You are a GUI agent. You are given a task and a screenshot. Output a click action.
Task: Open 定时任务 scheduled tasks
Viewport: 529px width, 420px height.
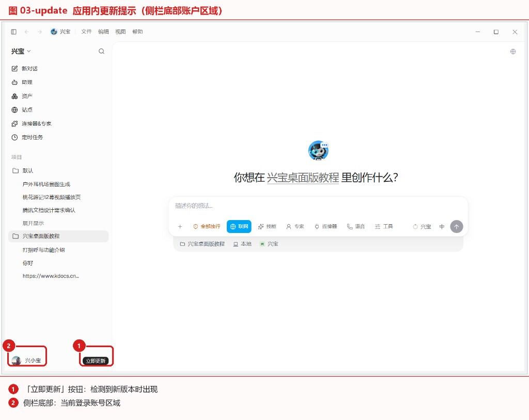pyautogui.click(x=57, y=137)
